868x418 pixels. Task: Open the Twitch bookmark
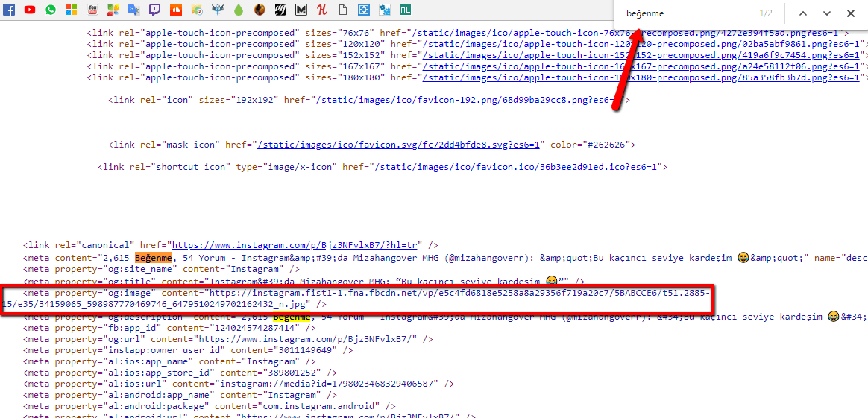(154, 10)
